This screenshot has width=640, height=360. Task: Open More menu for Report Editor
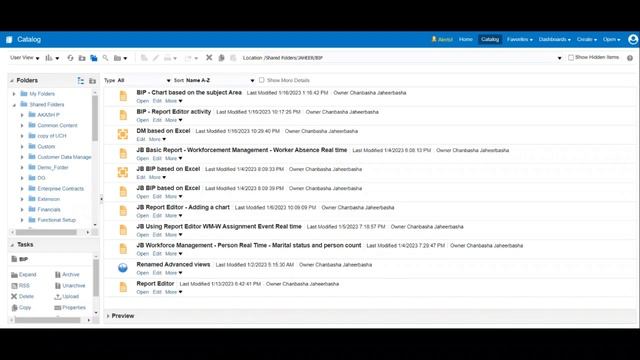pyautogui.click(x=173, y=292)
